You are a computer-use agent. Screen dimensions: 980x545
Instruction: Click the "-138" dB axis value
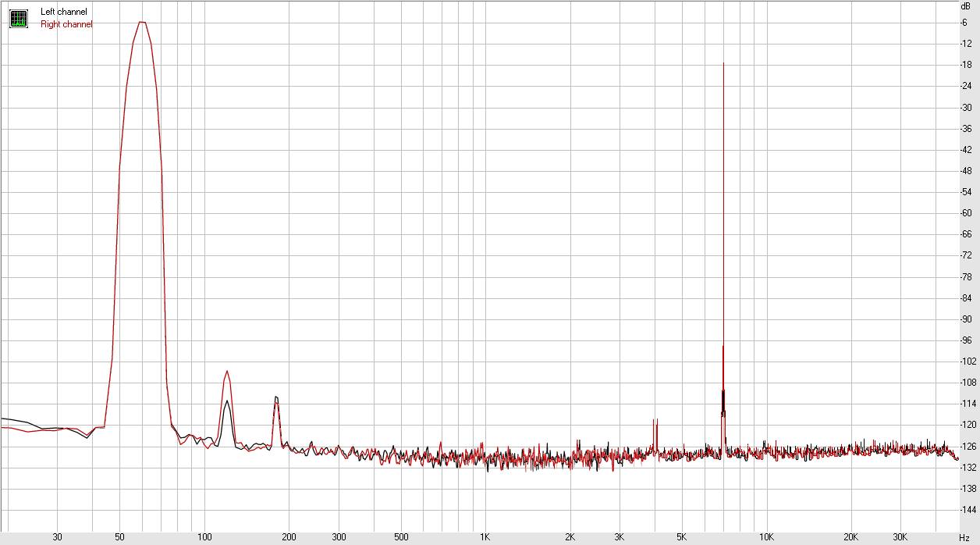coord(968,489)
